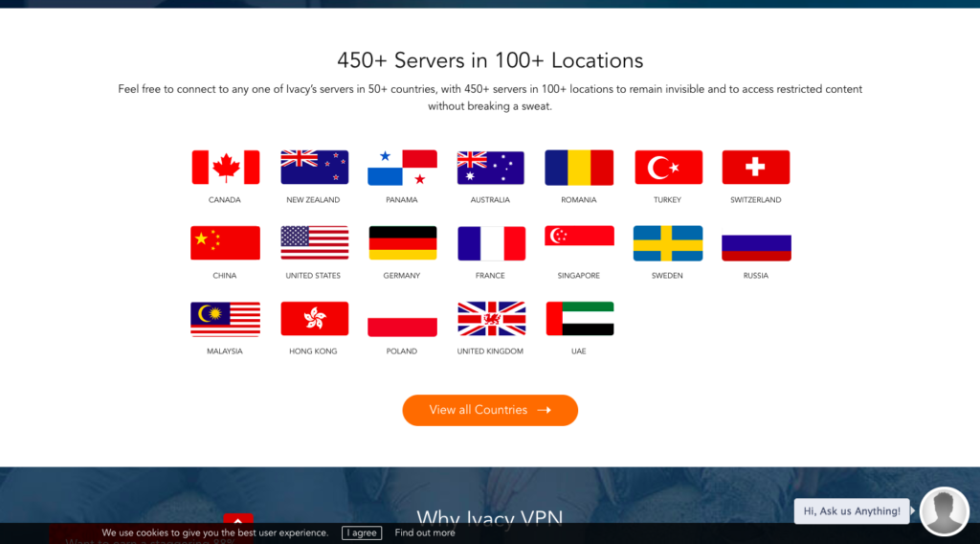This screenshot has width=980, height=544.
Task: Select the New Zealand flag
Action: coord(314,167)
